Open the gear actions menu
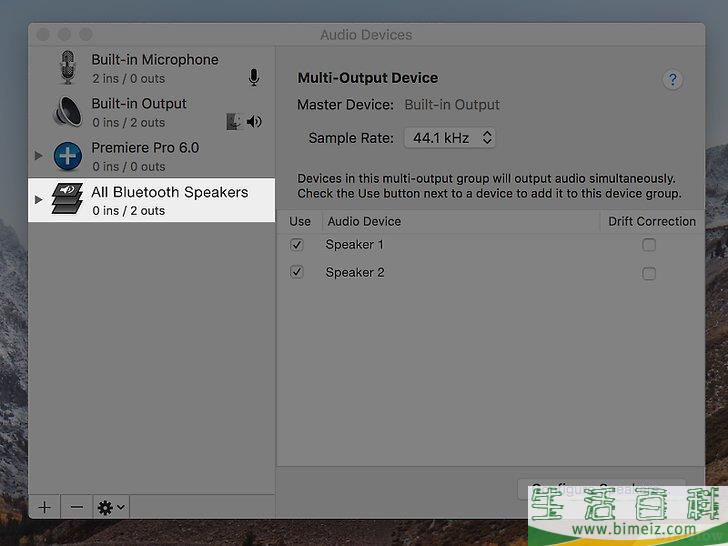 [111, 507]
